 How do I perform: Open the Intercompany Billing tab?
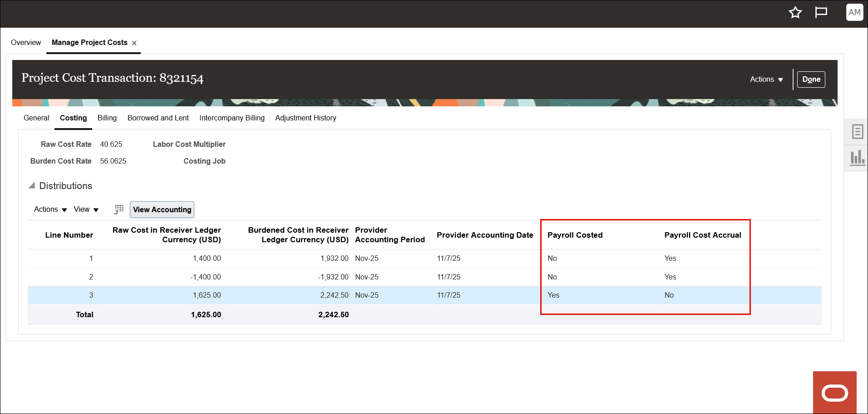232,118
